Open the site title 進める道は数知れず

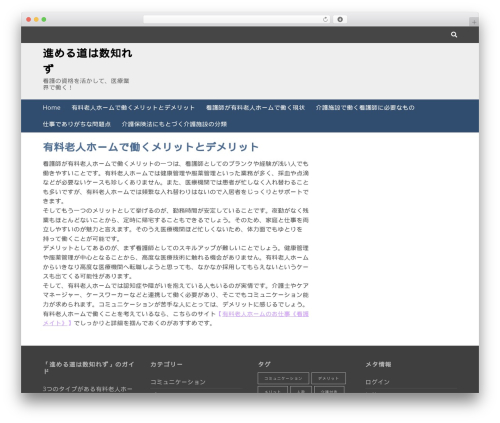(x=87, y=61)
